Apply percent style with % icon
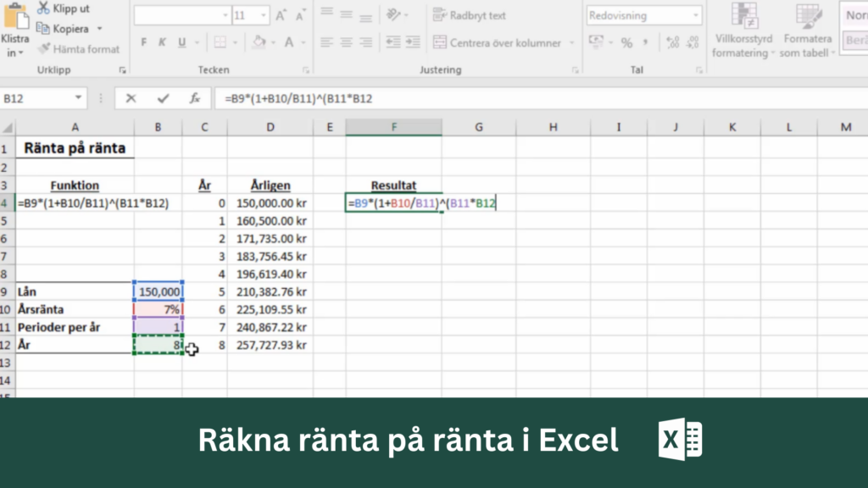This screenshot has width=868, height=488. coord(626,42)
